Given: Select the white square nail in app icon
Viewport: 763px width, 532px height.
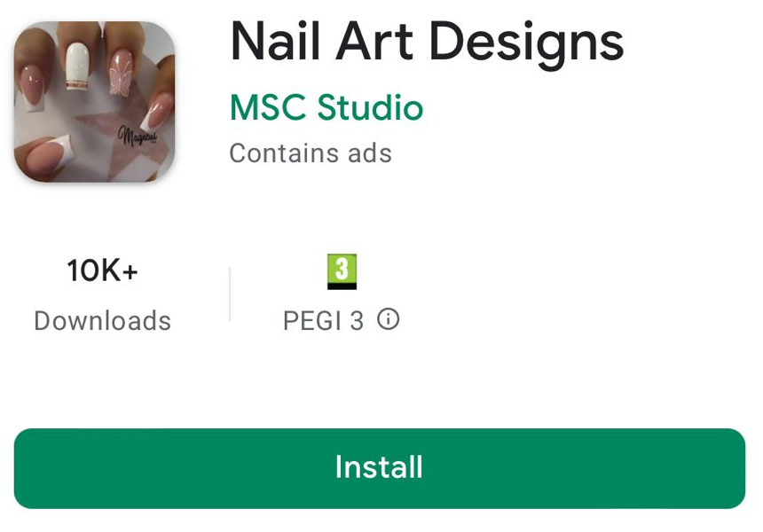Looking at the screenshot, I should [x=77, y=66].
